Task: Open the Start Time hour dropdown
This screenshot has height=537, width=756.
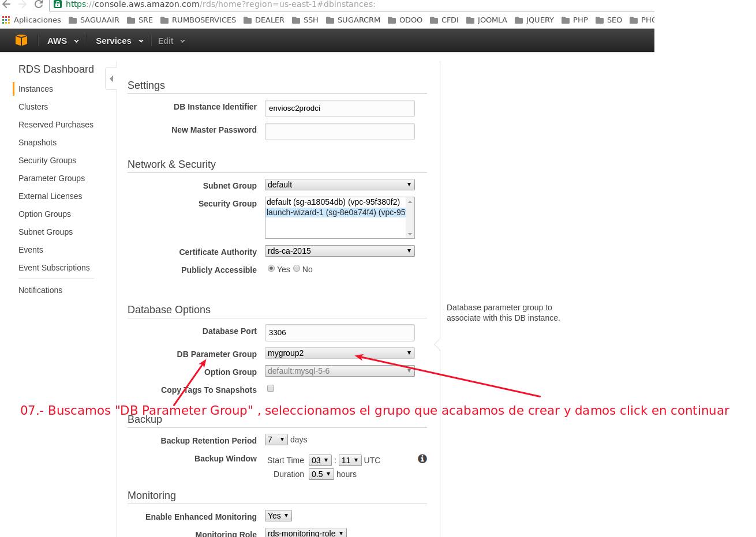Action: tap(320, 460)
